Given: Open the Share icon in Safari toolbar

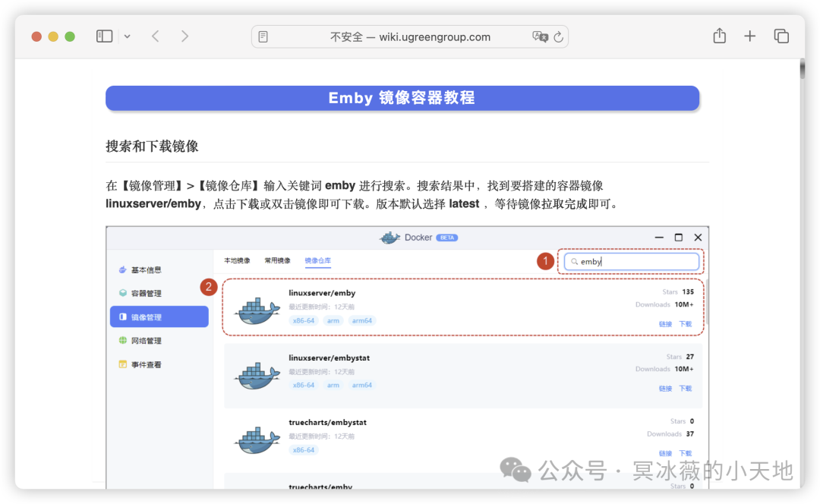Looking at the screenshot, I should [720, 36].
